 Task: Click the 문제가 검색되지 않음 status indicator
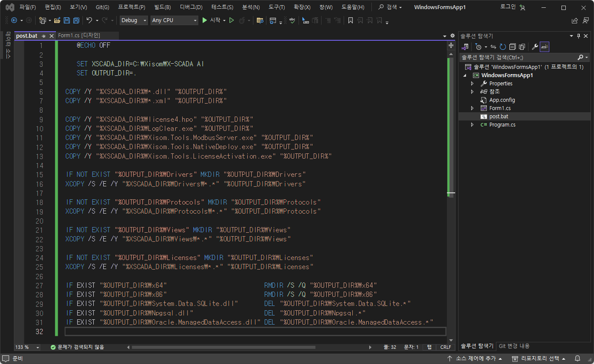77,347
